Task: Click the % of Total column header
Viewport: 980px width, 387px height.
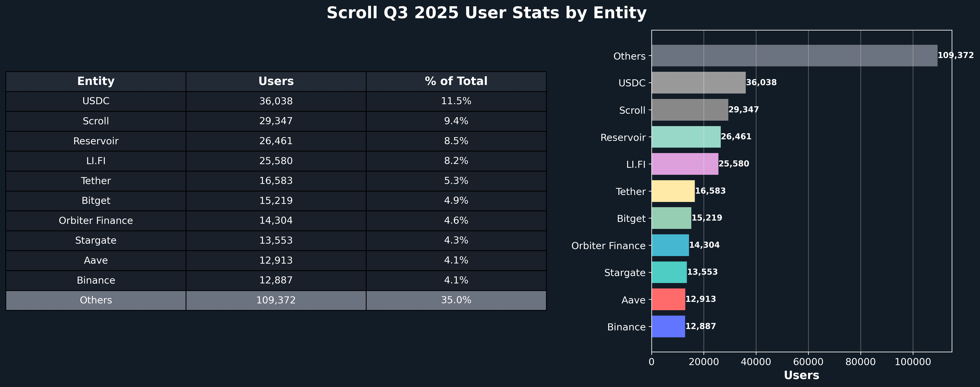Action: (x=456, y=81)
